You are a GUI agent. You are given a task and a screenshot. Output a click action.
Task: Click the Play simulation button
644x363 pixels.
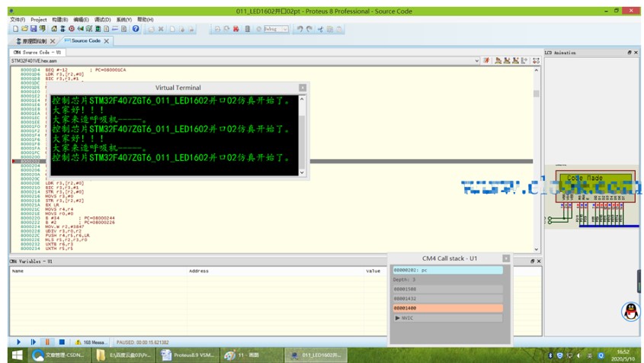click(18, 342)
